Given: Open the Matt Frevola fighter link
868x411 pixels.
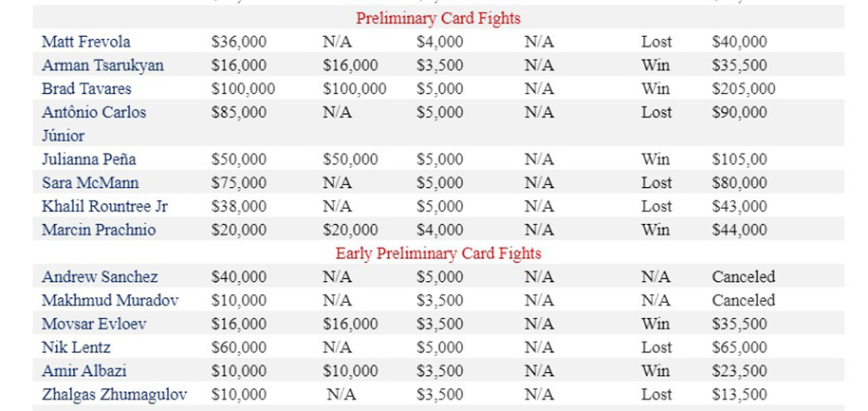Looking at the screenshot, I should coord(85,42).
